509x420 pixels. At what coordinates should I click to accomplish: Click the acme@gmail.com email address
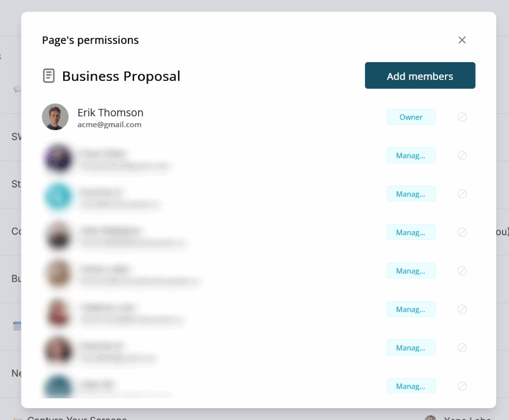(109, 125)
